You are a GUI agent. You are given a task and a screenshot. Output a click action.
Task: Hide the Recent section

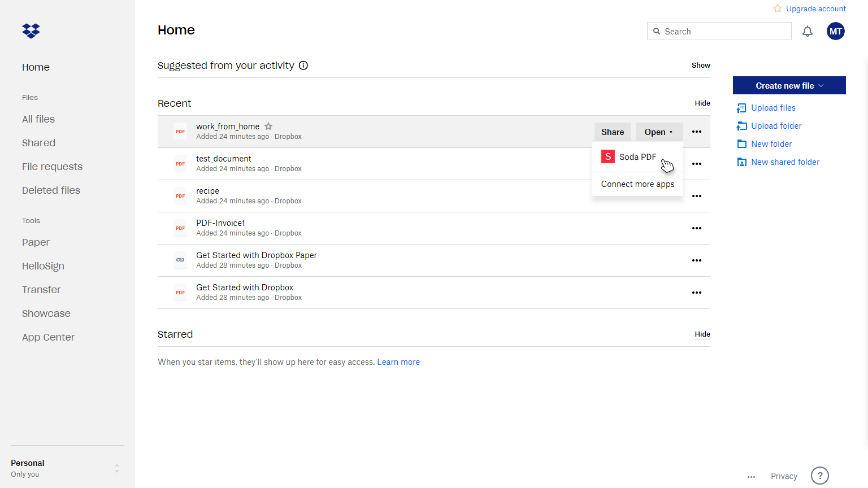coord(702,103)
